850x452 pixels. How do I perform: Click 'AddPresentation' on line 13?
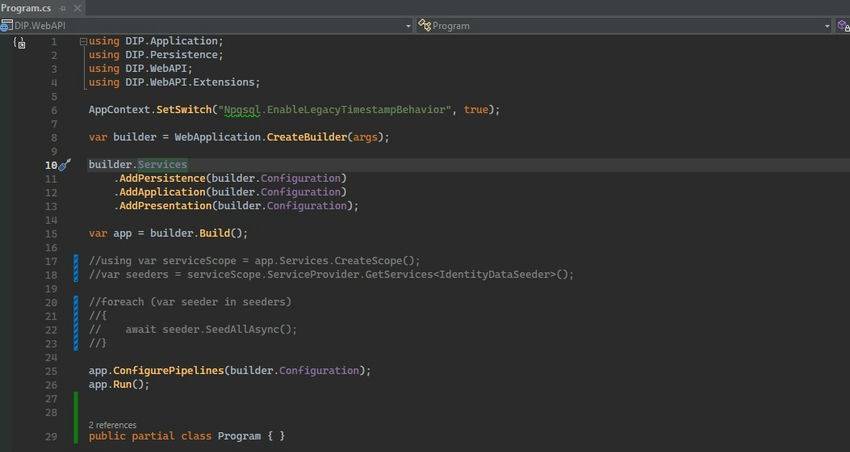165,205
